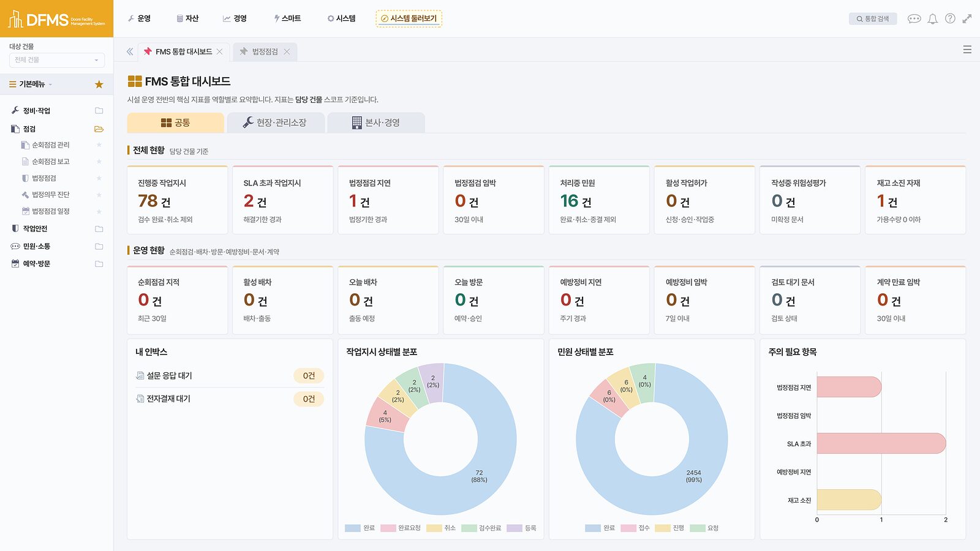Toggle favorite star for 순회점검 관리
The width and height of the screenshot is (980, 551).
coord(99,145)
